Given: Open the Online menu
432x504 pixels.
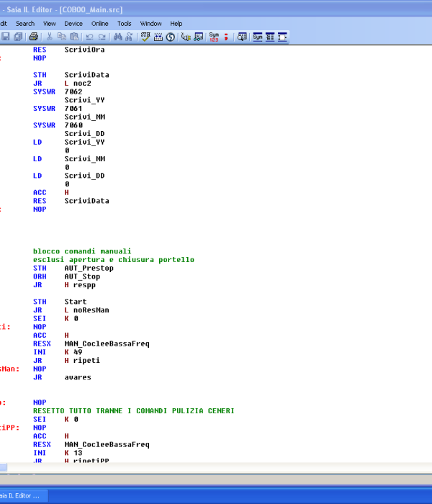Looking at the screenshot, I should tap(100, 23).
